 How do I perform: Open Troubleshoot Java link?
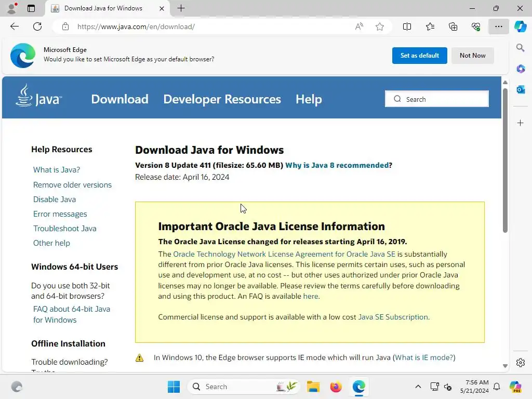(65, 229)
